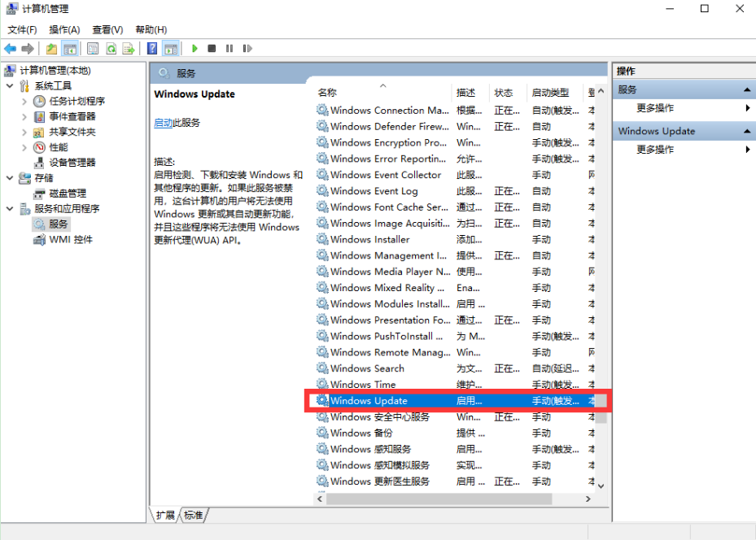Click gear icon of Windows Event Log
The width and height of the screenshot is (756, 540).
(322, 191)
